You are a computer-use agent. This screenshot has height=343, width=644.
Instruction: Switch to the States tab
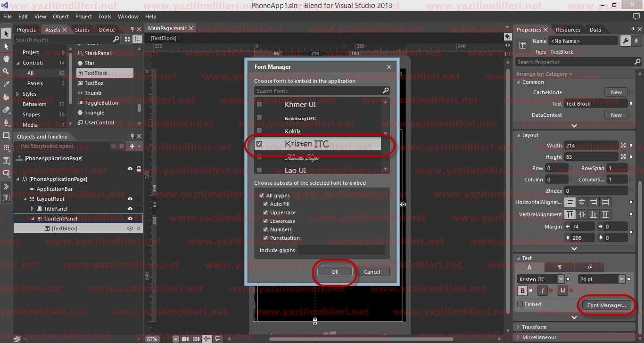coord(82,29)
